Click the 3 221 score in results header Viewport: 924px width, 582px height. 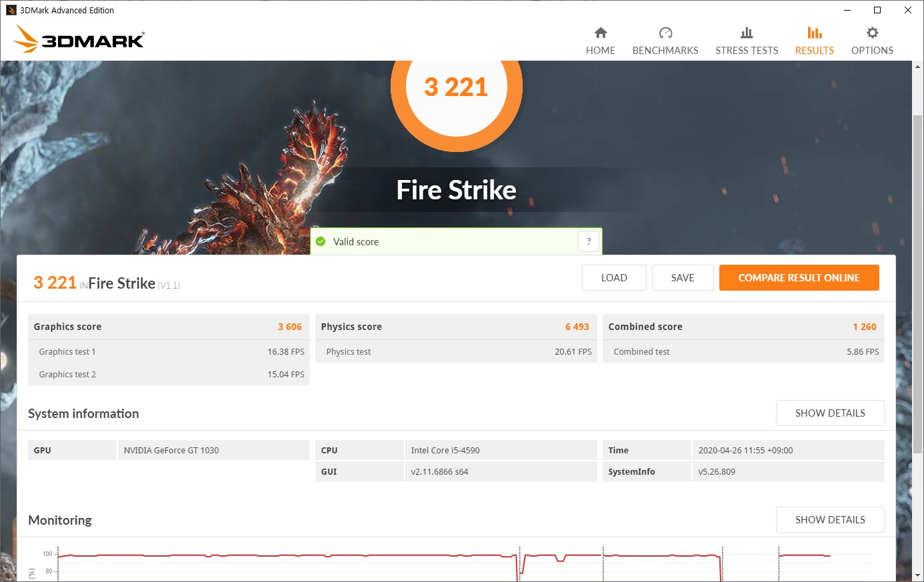click(55, 283)
